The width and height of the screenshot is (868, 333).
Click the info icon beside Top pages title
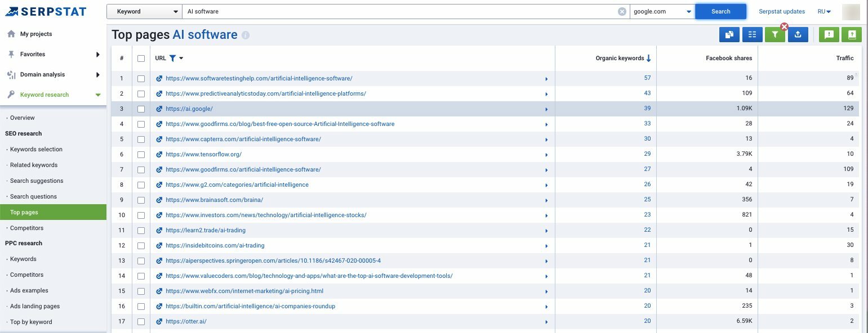[246, 35]
